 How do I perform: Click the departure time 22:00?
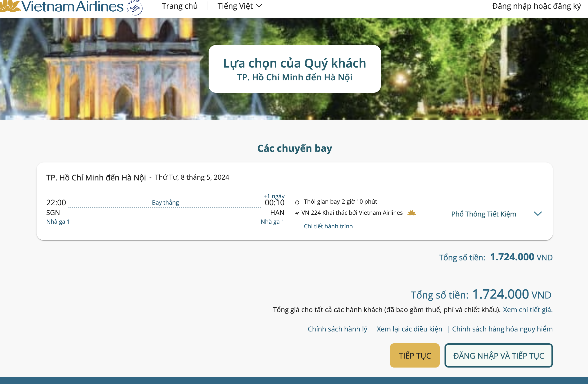coord(56,203)
